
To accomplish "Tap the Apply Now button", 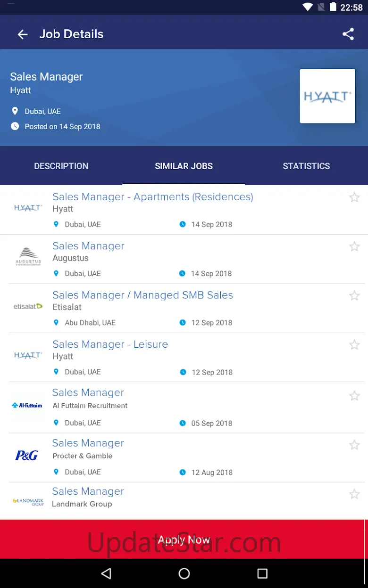I will point(184,539).
